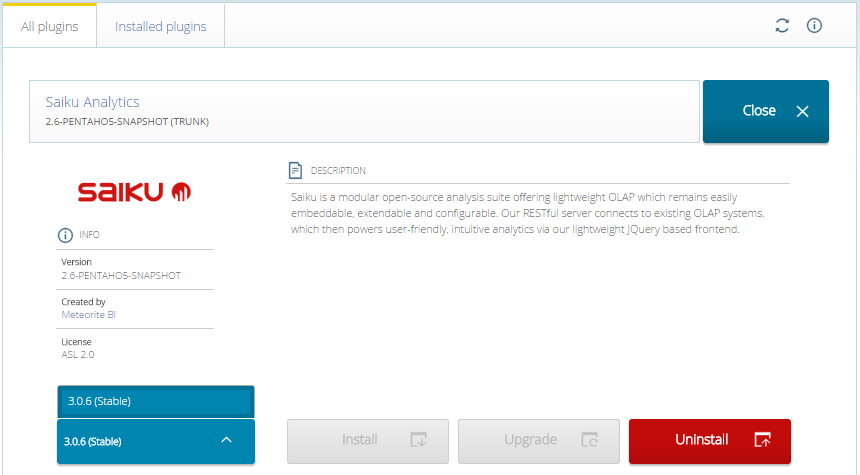Viewport: 860px width, 475px height.
Task: Click the Install button
Action: [367, 441]
